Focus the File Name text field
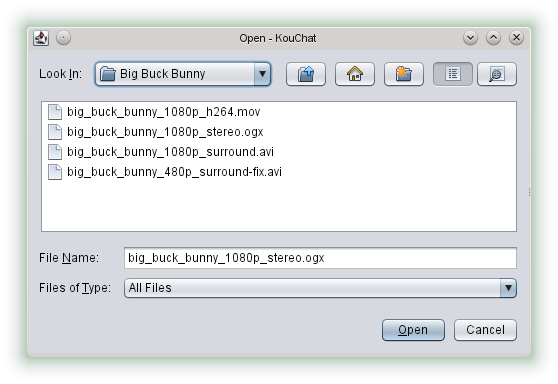Image resolution: width=558 pixels, height=384 pixels. click(x=320, y=258)
